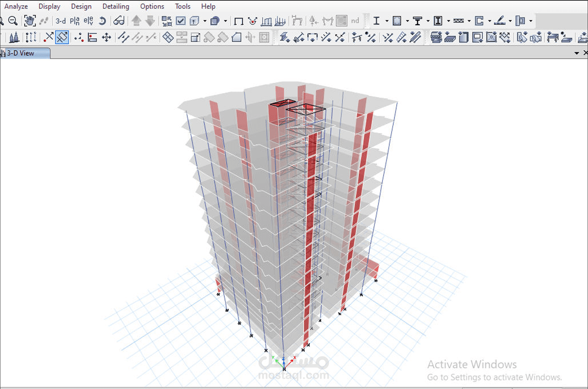Expand composite column design dropdown arrow
This screenshot has height=389, width=588.
click(x=449, y=21)
